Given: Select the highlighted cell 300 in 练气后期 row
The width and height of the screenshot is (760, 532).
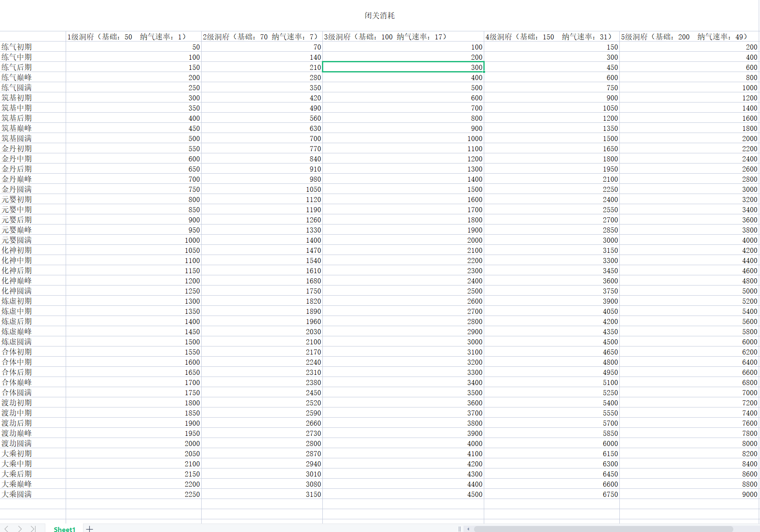Looking at the screenshot, I should (x=403, y=67).
